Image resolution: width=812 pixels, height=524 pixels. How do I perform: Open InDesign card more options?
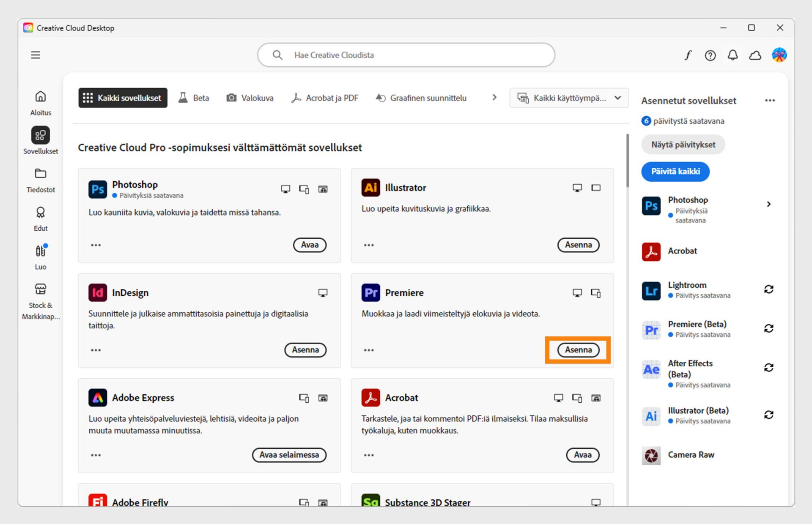pyautogui.click(x=96, y=350)
